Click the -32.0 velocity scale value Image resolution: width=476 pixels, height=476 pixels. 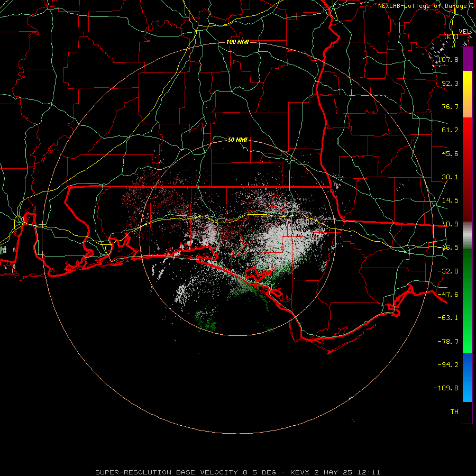click(x=448, y=271)
